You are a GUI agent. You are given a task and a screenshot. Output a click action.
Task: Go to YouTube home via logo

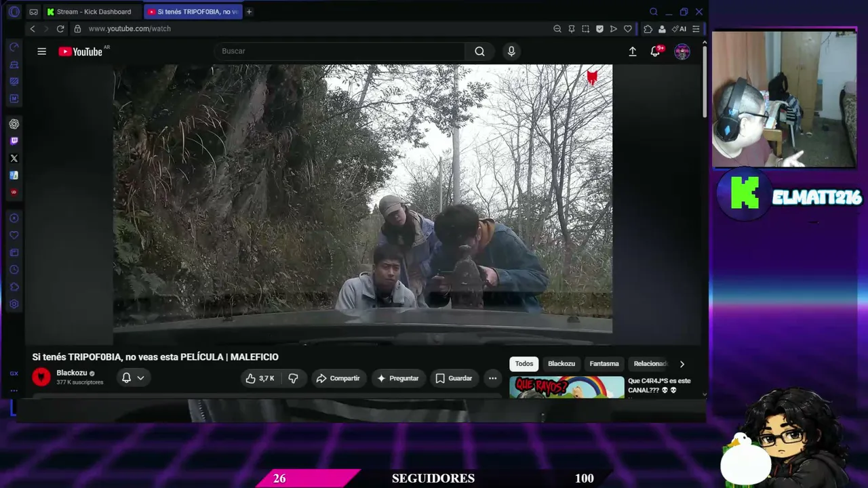(x=81, y=52)
